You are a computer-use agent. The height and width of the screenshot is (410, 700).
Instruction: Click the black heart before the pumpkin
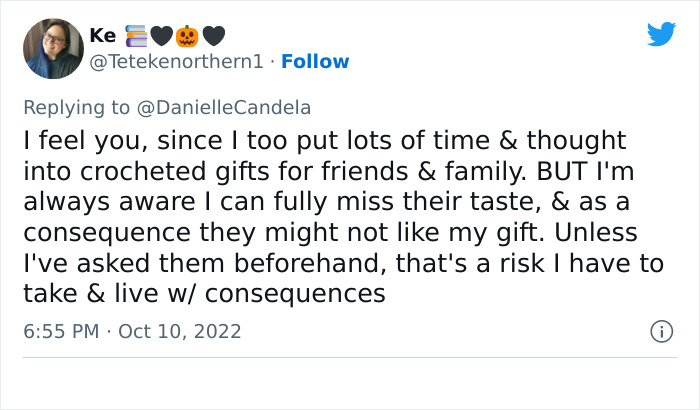(162, 36)
